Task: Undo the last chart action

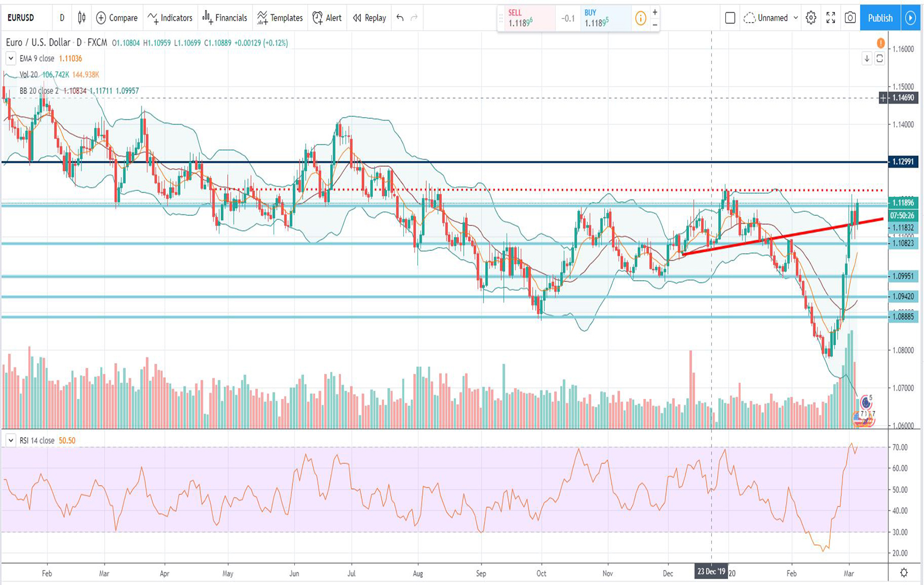Action: click(x=400, y=18)
